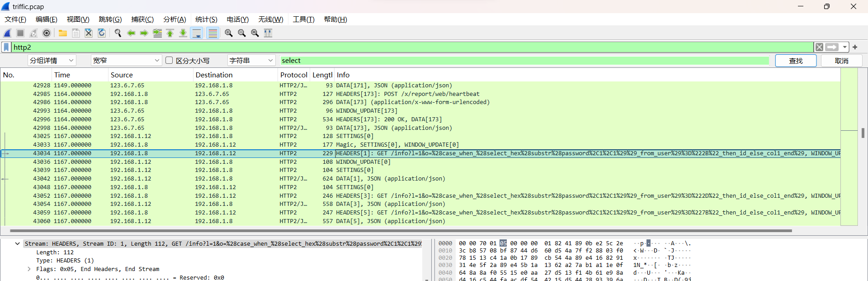Image resolution: width=868 pixels, height=281 pixels.
Task: Collapse the Stream: HEADERS tree node
Action: pos(17,244)
